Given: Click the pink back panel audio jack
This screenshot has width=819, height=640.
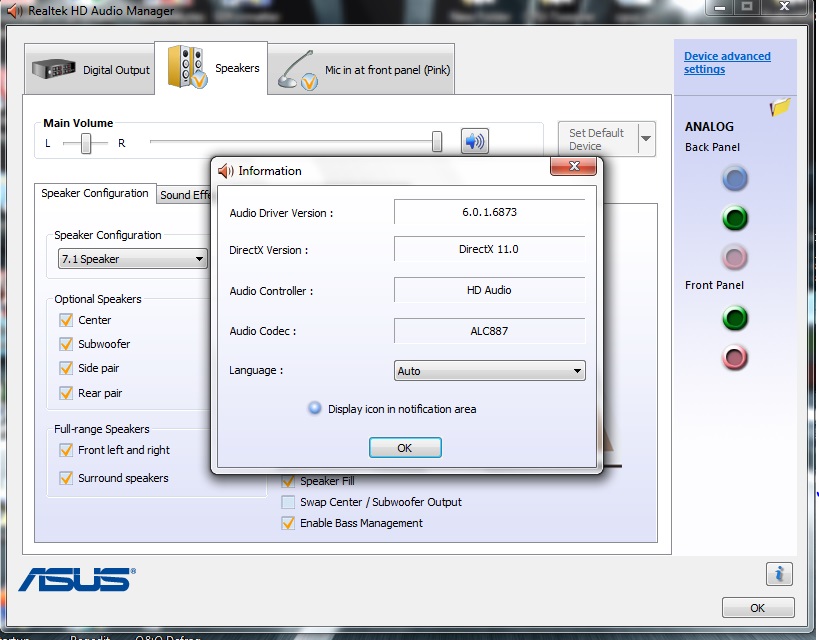Looking at the screenshot, I should click(x=735, y=257).
